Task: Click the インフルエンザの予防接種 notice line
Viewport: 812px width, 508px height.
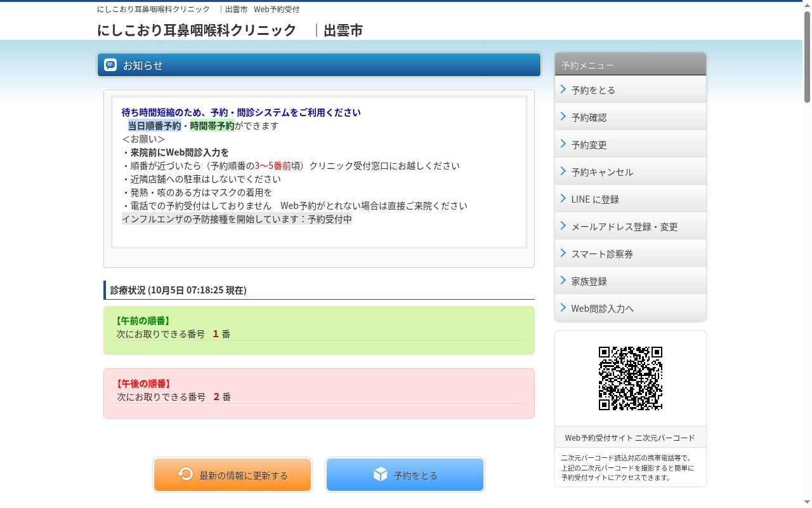Action: 237,219
